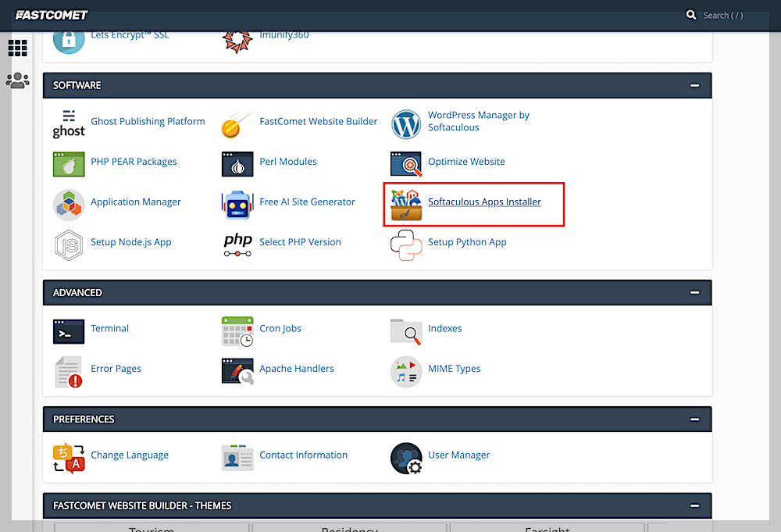
Task: Open the Softaculous toolbox icon
Action: pyautogui.click(x=406, y=205)
